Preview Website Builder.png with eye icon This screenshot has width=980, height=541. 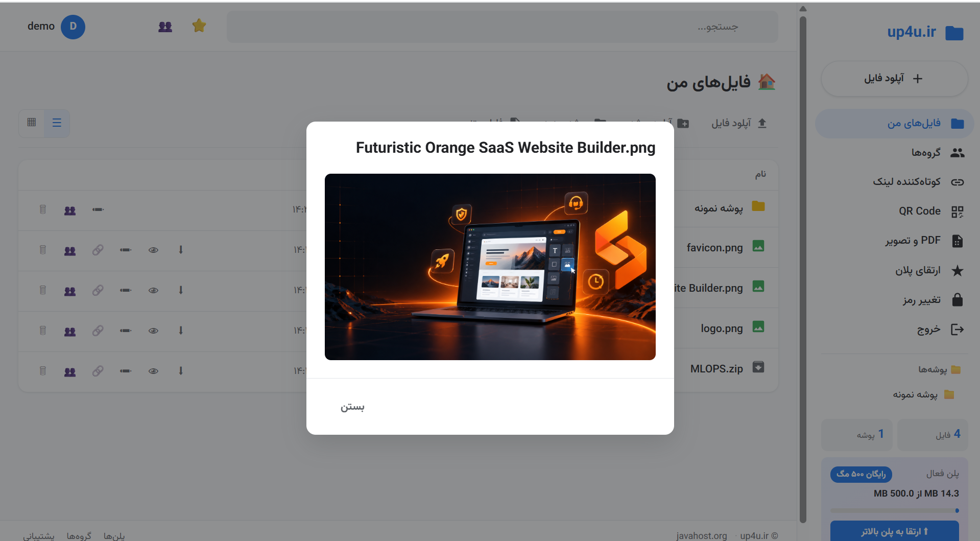(153, 290)
